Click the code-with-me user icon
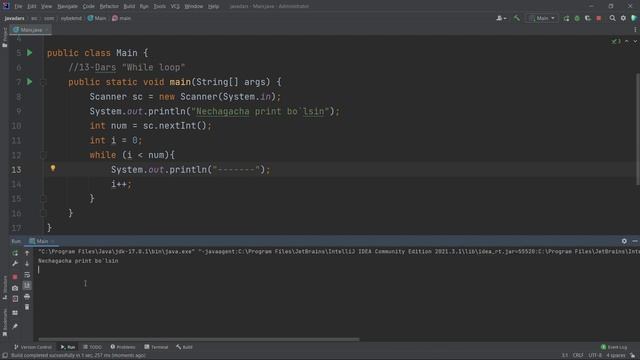Image resolution: width=640 pixels, height=360 pixels. [x=501, y=18]
